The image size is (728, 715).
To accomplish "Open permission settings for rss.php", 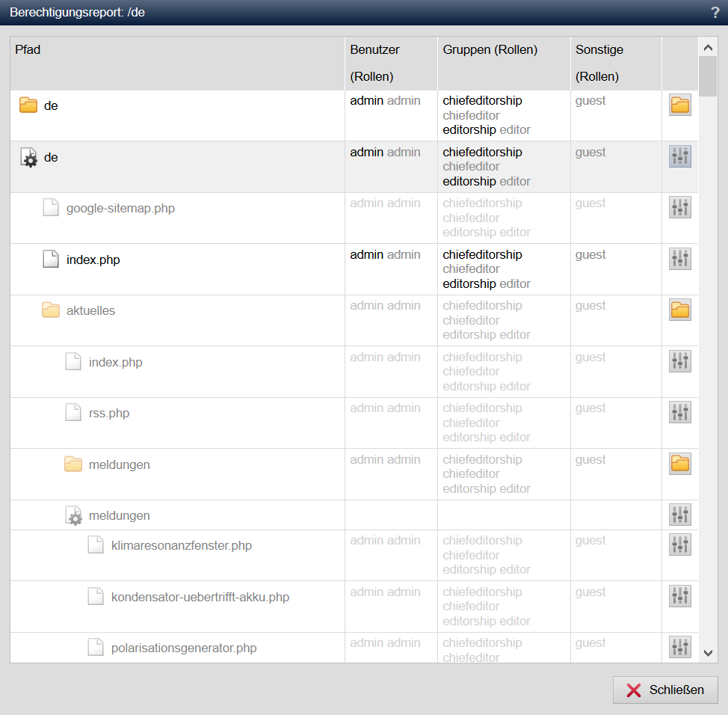I will coord(679,412).
